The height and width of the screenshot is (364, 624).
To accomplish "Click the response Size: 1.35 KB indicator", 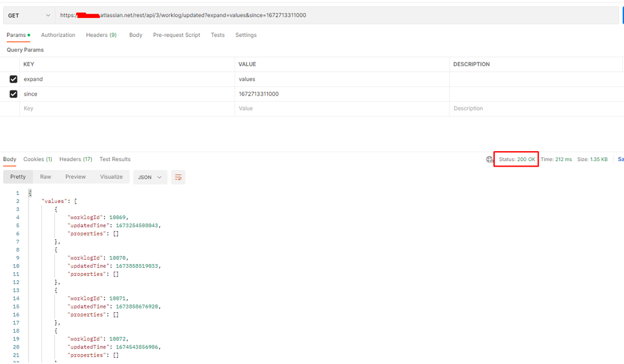I will pyautogui.click(x=592, y=159).
